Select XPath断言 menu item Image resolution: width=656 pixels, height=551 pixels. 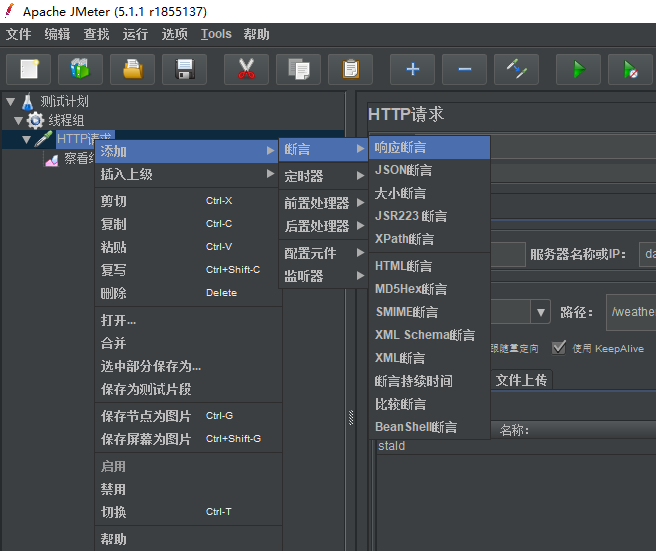(x=429, y=239)
